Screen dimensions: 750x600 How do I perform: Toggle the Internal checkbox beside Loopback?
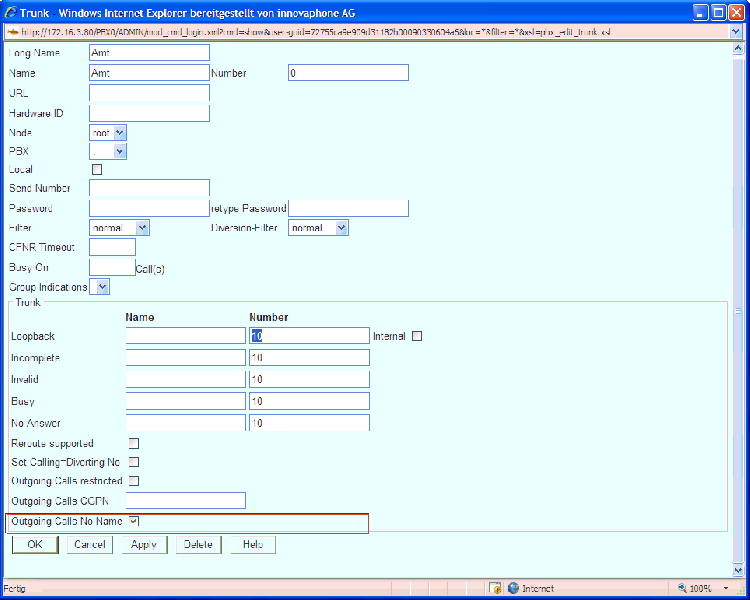click(417, 336)
